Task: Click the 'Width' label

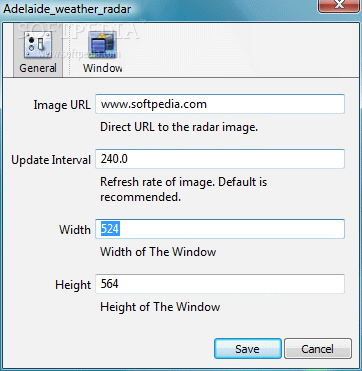Action: coord(75,230)
